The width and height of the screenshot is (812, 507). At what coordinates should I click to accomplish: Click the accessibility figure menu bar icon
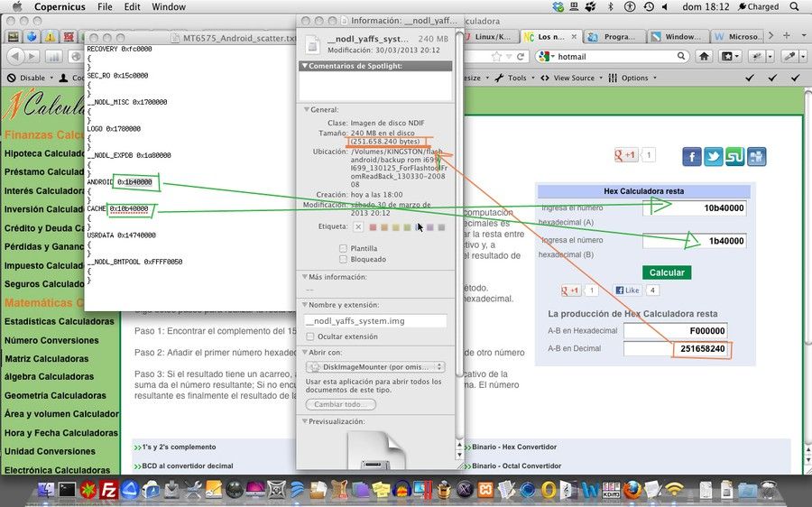[630, 6]
